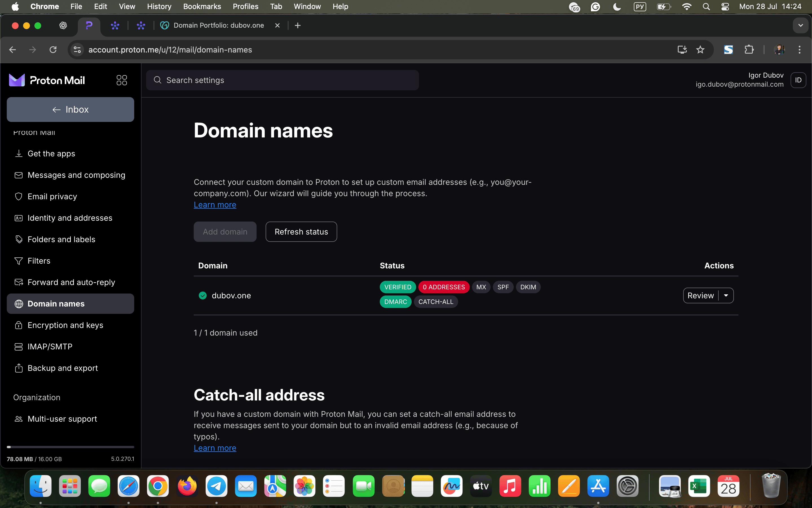Open the History menu
The height and width of the screenshot is (508, 812).
(159, 7)
